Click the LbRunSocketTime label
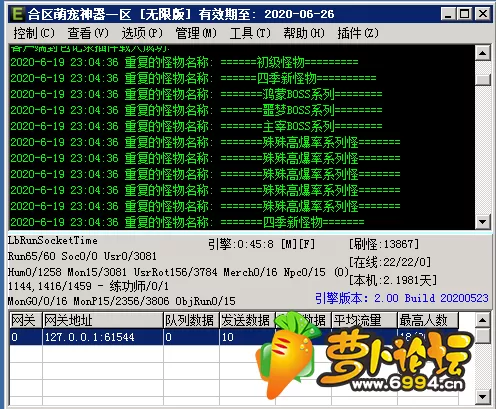The image size is (496, 409). (x=53, y=240)
